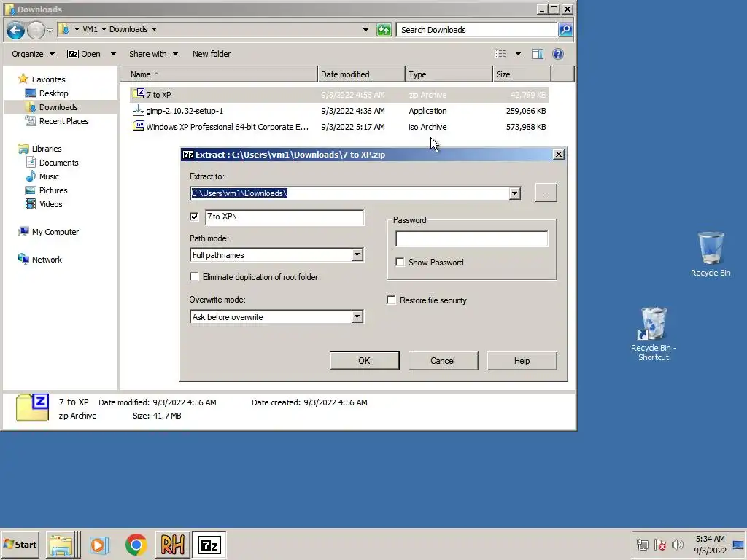This screenshot has width=747, height=560.
Task: Click the Change your view icon
Action: click(500, 54)
